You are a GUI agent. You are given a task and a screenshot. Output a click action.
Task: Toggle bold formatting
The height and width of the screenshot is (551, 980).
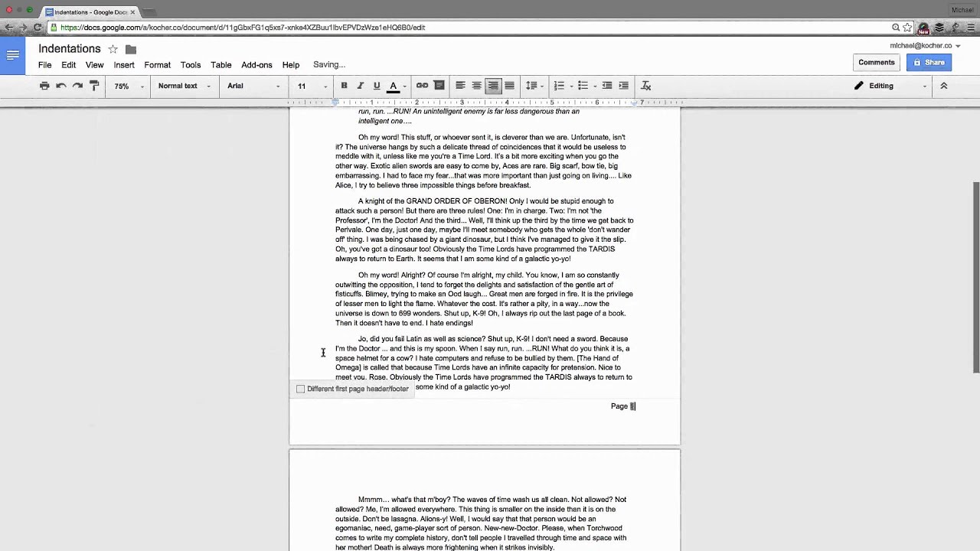344,86
